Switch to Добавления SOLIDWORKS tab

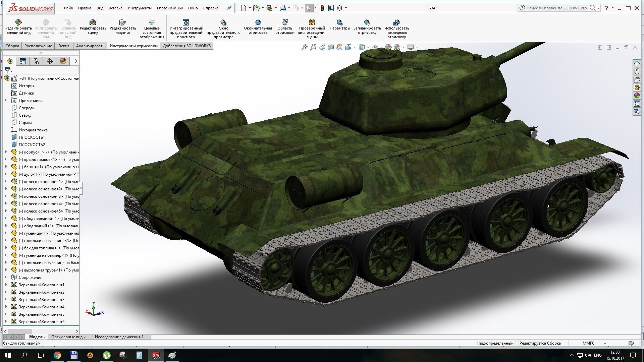click(x=187, y=46)
